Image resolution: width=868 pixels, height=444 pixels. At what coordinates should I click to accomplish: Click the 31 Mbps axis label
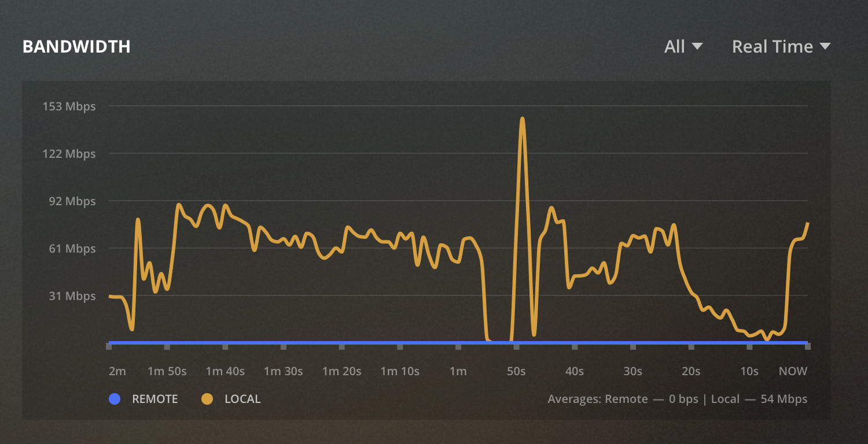tap(72, 296)
